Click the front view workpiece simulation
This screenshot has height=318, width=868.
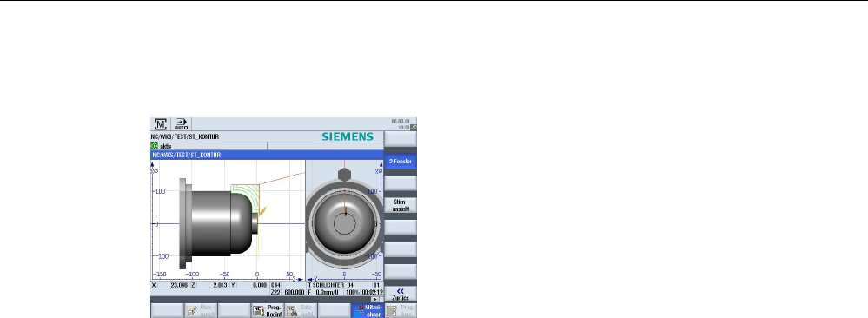(x=344, y=221)
